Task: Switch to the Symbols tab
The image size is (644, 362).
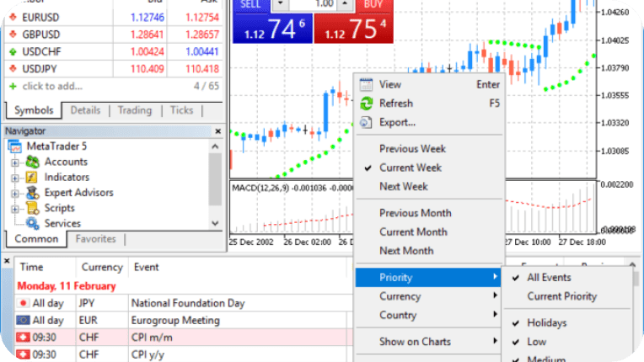Action: pyautogui.click(x=34, y=110)
